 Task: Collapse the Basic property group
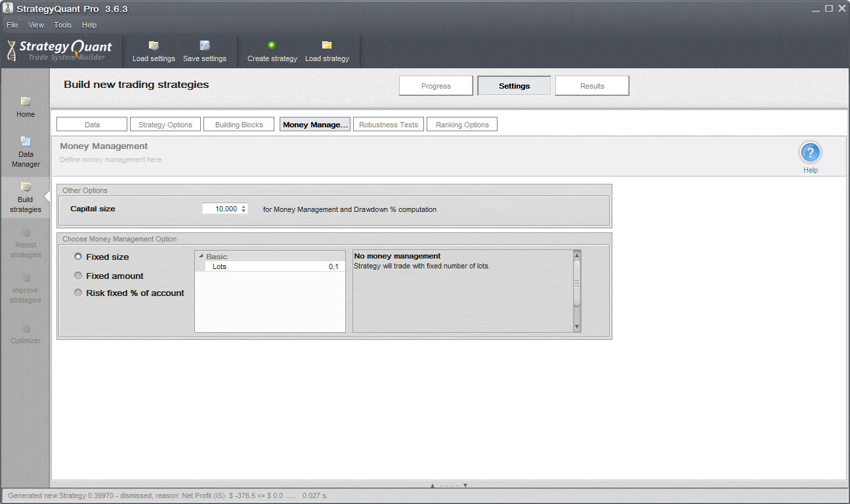(201, 257)
